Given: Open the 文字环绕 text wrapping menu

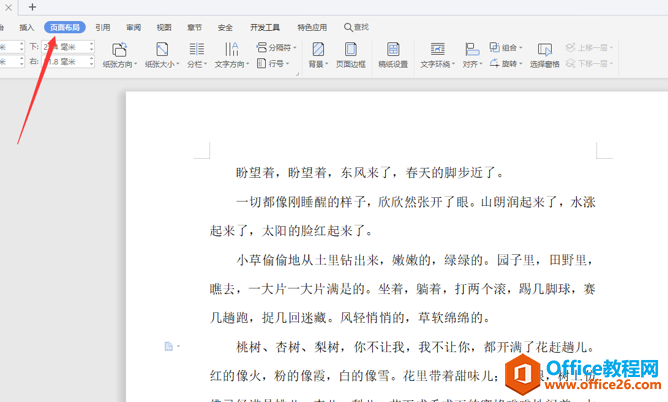Looking at the screenshot, I should 438,55.
